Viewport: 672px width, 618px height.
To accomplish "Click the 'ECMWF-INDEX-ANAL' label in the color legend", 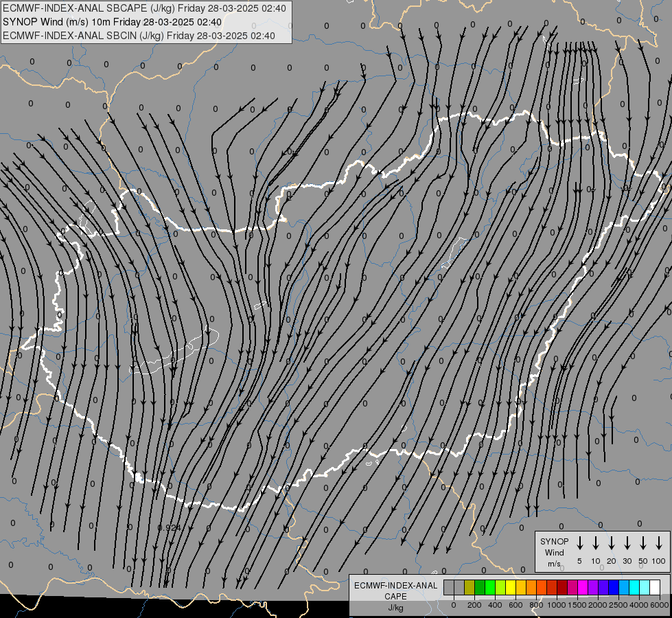I will pos(395,586).
